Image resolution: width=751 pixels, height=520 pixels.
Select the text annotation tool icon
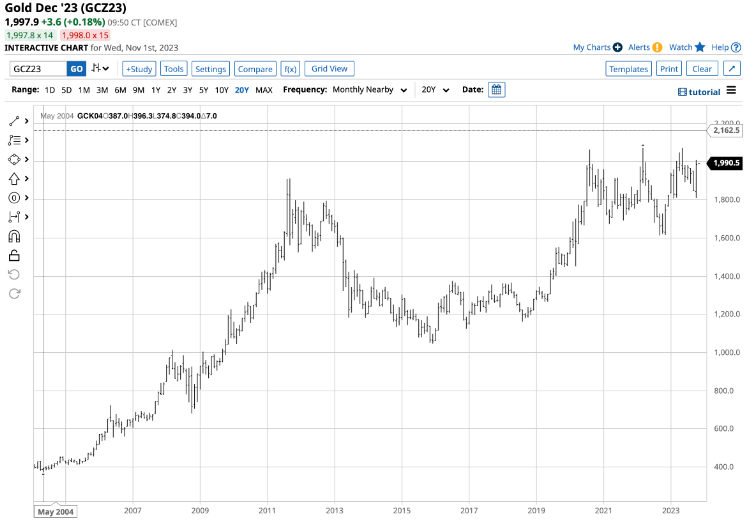coord(14,140)
